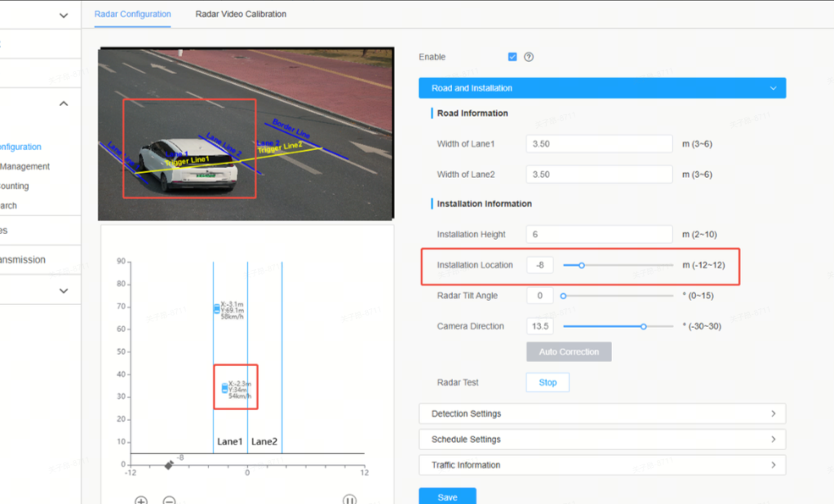
Task: Click the Auto Correction button
Action: pyautogui.click(x=569, y=352)
